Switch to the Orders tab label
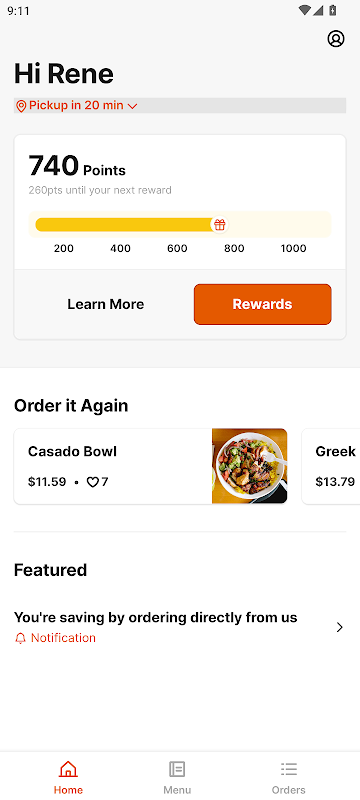Viewport: 360px width, 800px height. 289,790
